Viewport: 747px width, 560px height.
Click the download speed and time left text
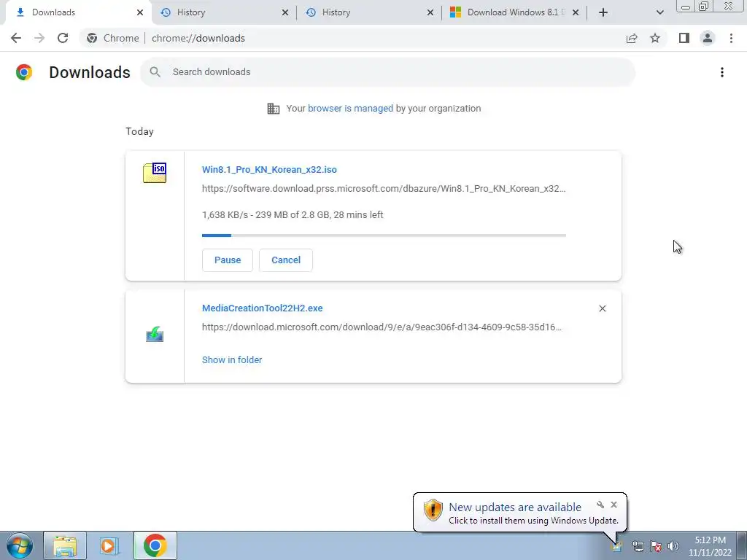pos(293,215)
